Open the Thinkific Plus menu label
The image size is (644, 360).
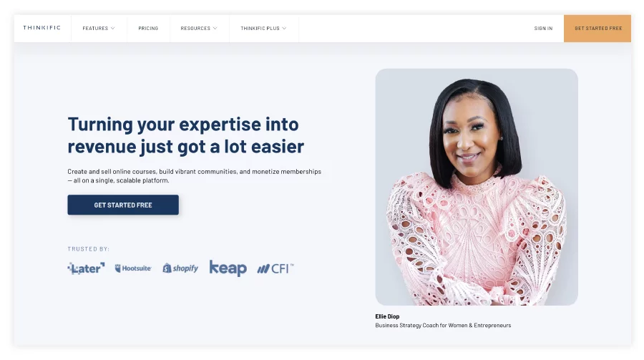(x=260, y=29)
